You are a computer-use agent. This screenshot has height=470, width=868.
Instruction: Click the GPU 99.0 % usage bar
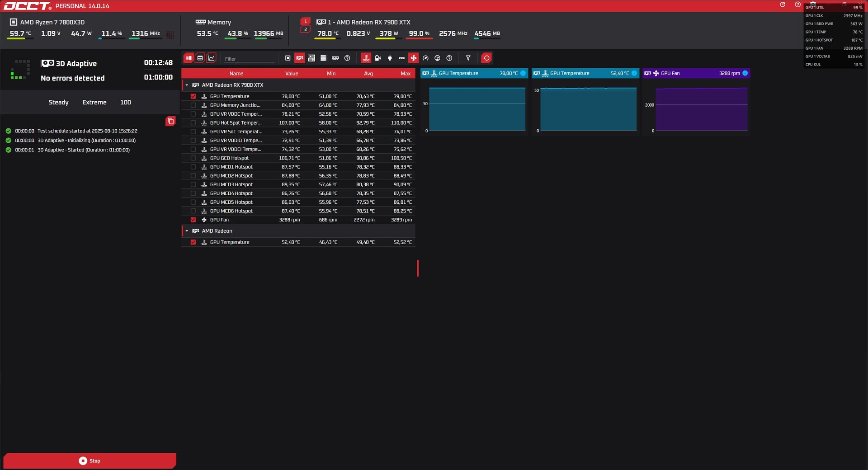419,39
